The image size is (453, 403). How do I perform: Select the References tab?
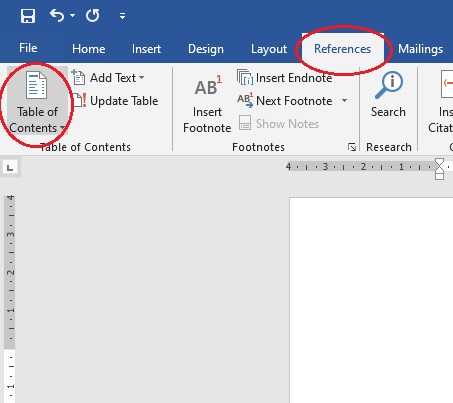342,49
